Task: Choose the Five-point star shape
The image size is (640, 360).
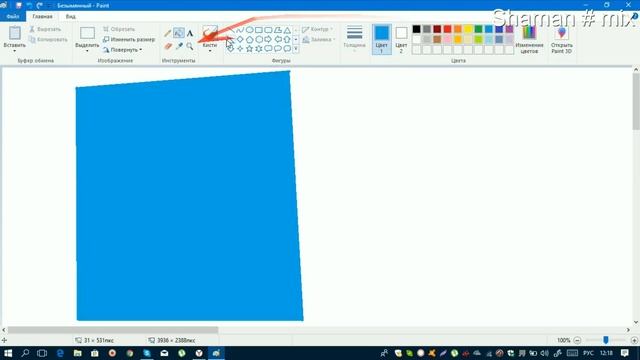Action: pos(249,49)
